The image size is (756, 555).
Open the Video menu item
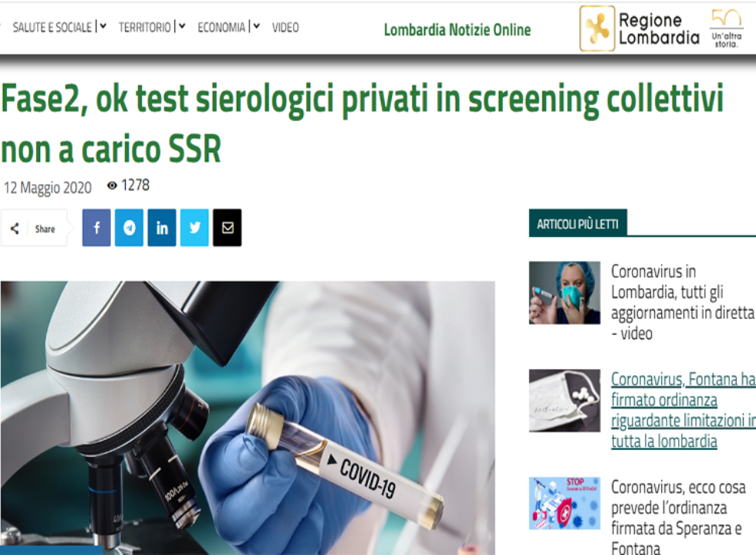click(x=285, y=28)
